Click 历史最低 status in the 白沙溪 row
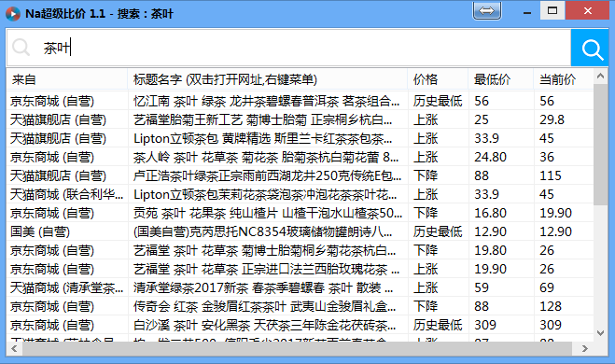 [x=438, y=325]
